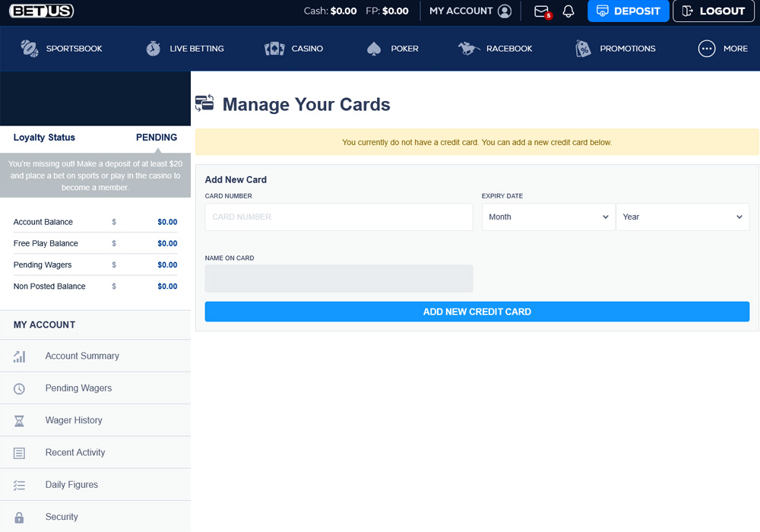Click the Pending Wagers clock icon

[x=18, y=388]
